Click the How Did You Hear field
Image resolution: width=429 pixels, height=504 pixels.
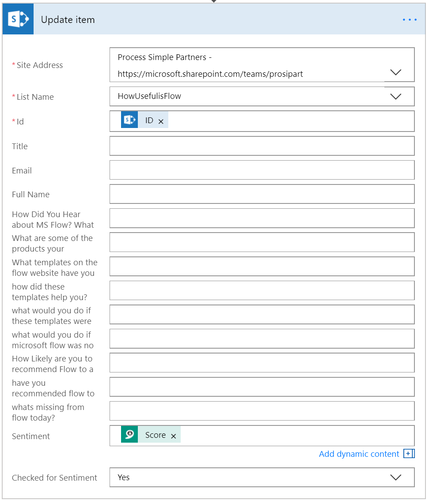262,218
